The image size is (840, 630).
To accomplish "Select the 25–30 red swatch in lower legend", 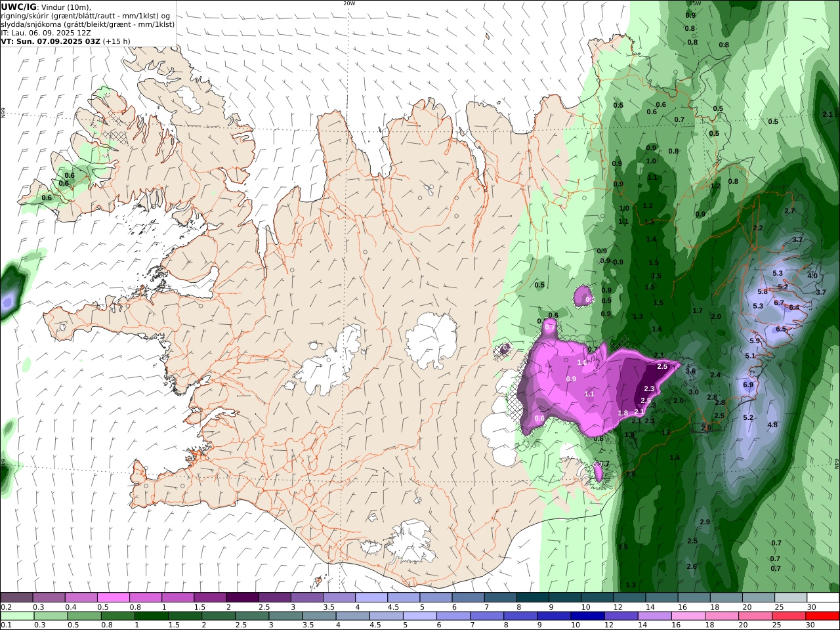I will click(x=787, y=616).
